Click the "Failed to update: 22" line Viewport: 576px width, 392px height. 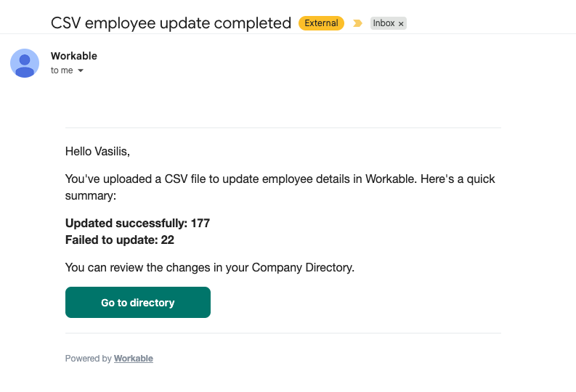click(x=120, y=240)
